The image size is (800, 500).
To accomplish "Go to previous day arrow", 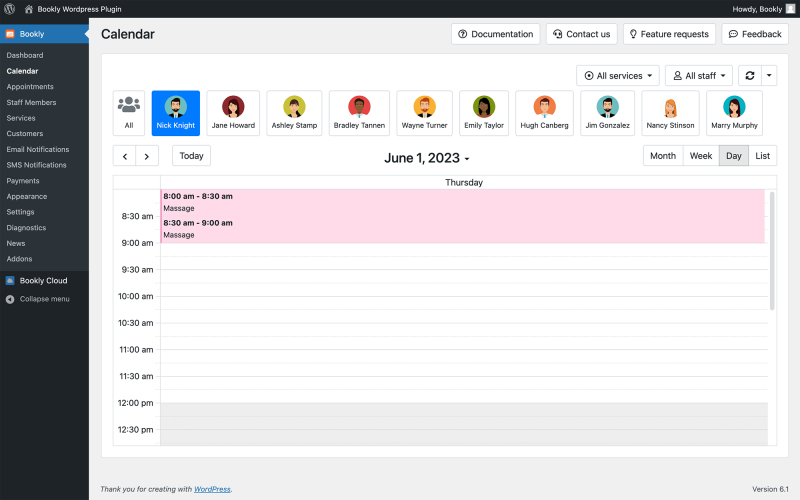I will coord(124,156).
